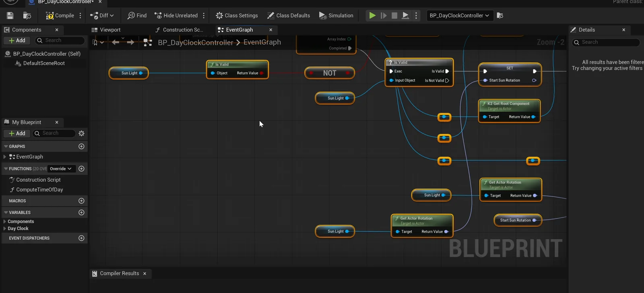644x293 pixels.
Task: Toggle Hide Unrelated nodes
Action: click(x=176, y=16)
